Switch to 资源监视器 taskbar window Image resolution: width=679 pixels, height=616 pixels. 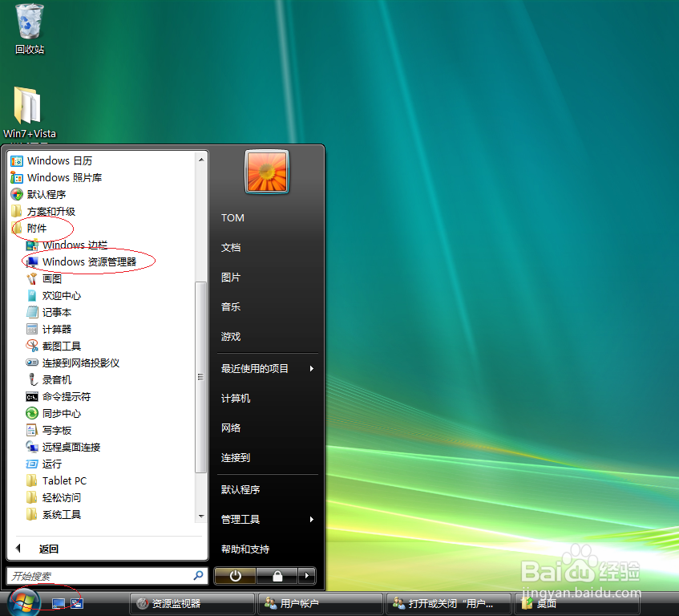(x=192, y=603)
